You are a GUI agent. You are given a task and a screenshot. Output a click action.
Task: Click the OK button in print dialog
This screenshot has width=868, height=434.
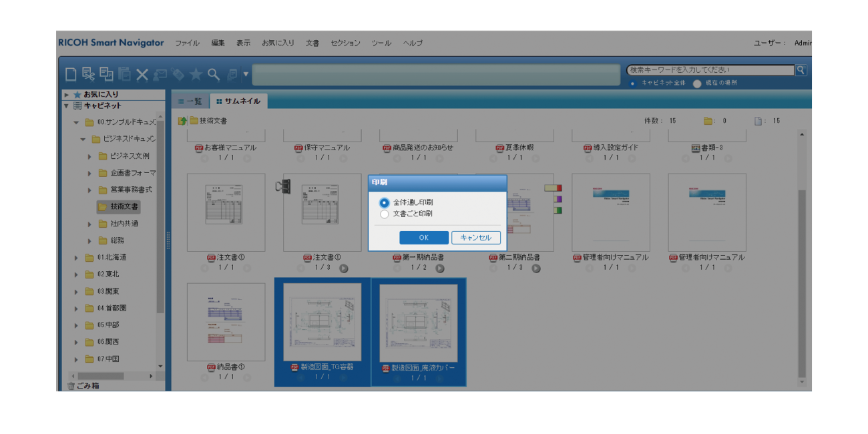click(x=425, y=237)
